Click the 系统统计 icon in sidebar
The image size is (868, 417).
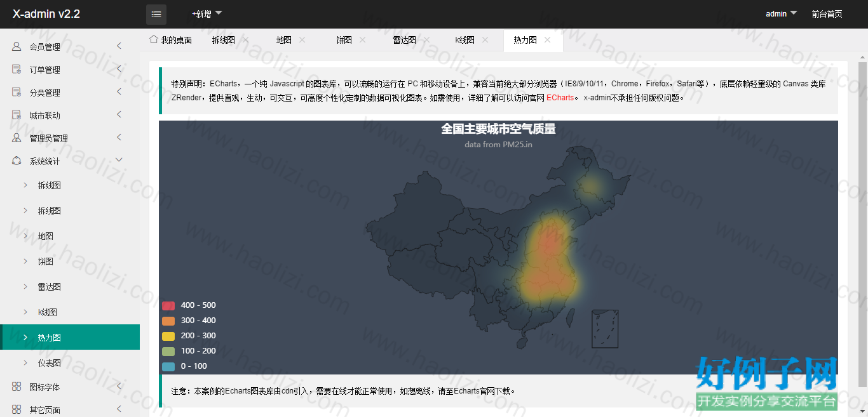tap(17, 161)
